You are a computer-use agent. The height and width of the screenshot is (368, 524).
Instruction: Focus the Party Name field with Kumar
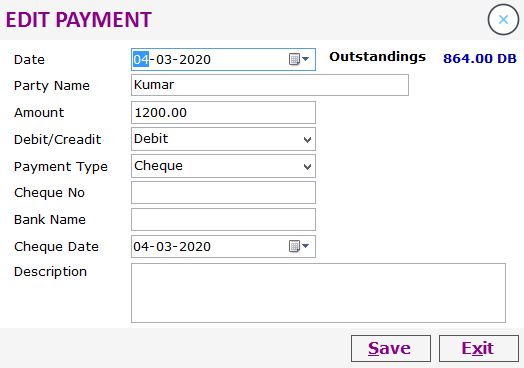[x=270, y=85]
